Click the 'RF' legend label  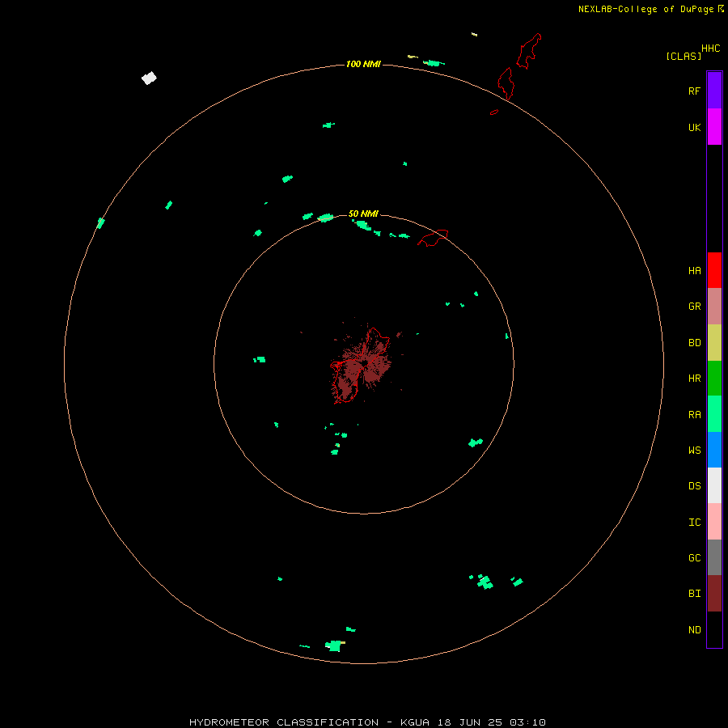[x=694, y=91]
